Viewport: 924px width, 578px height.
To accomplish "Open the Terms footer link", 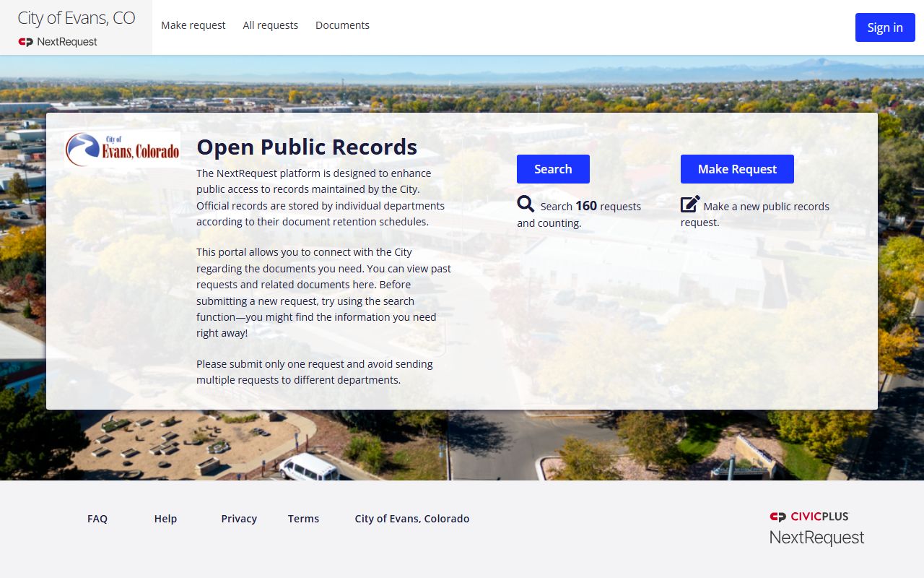I will pos(303,519).
